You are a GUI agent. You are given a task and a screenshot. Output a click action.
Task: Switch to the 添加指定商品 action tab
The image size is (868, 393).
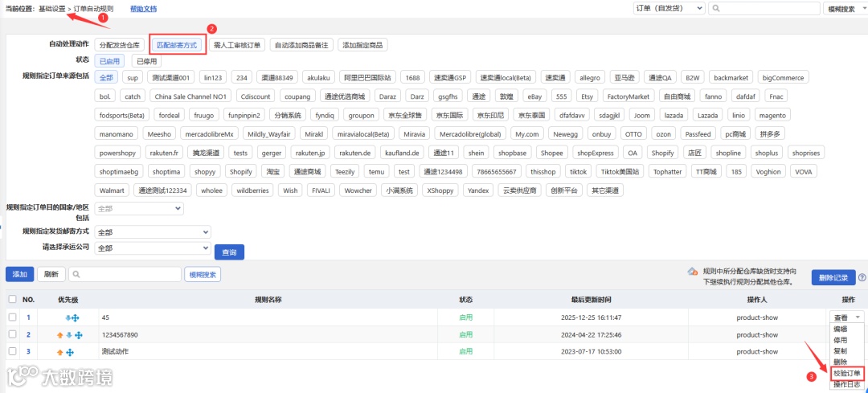pyautogui.click(x=362, y=45)
